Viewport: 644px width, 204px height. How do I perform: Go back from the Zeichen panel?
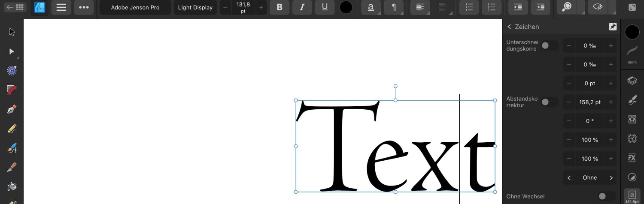coord(510,27)
